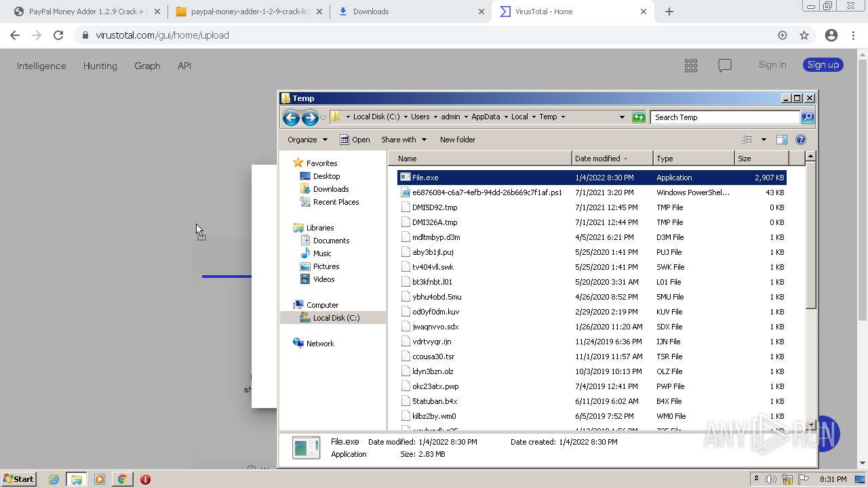Select Desktop in Favorites
The height and width of the screenshot is (488, 868).
[x=326, y=176]
